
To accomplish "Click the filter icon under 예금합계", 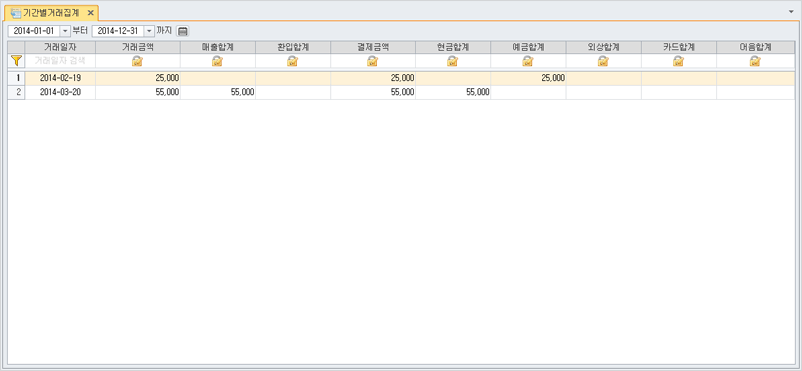I will tap(528, 61).
